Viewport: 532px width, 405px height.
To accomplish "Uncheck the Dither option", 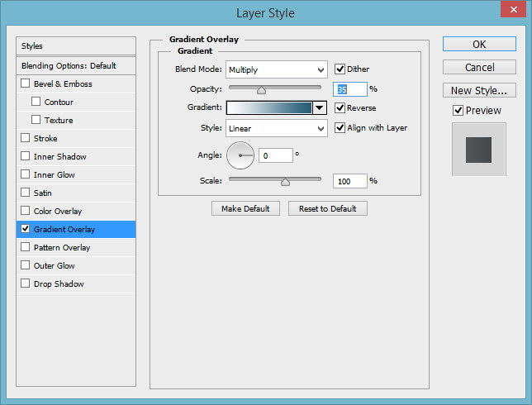I will point(340,69).
